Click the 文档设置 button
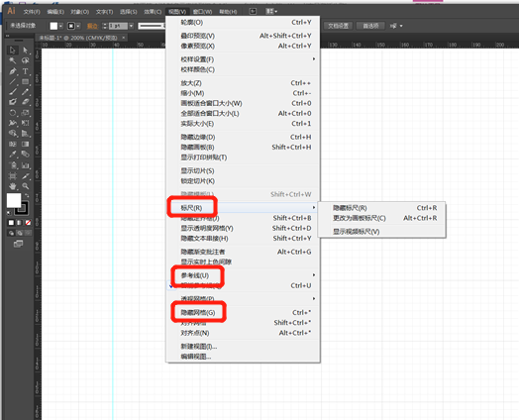Screen dimensions: 519x420 339,26
